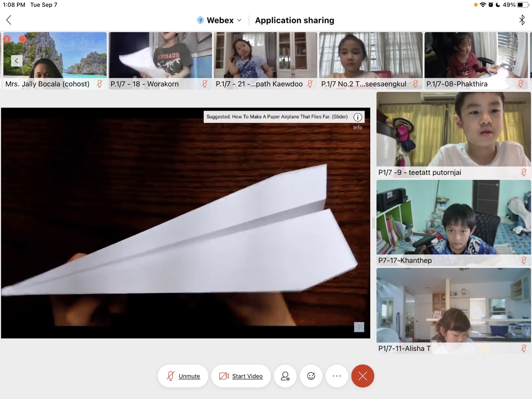Open the more options menu
532x399 pixels.
337,376
